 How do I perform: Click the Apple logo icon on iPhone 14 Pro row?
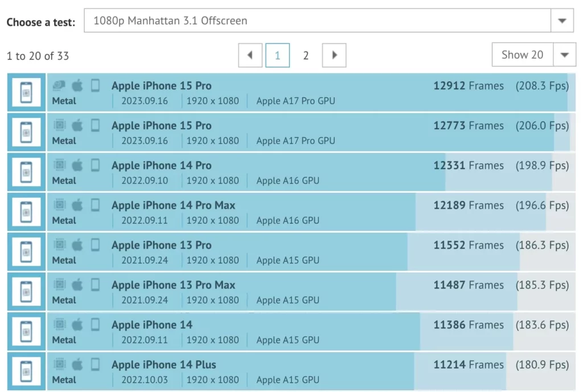[x=77, y=166]
